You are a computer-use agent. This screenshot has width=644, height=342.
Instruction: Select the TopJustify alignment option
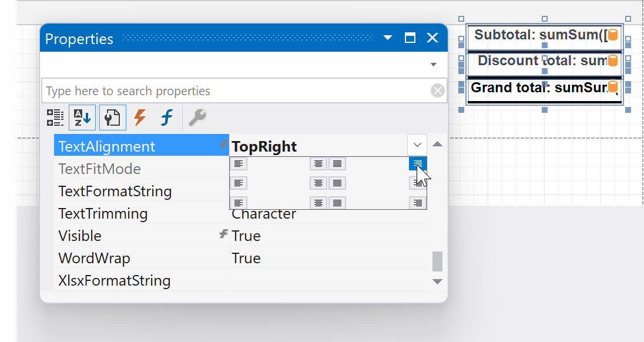[x=337, y=163]
